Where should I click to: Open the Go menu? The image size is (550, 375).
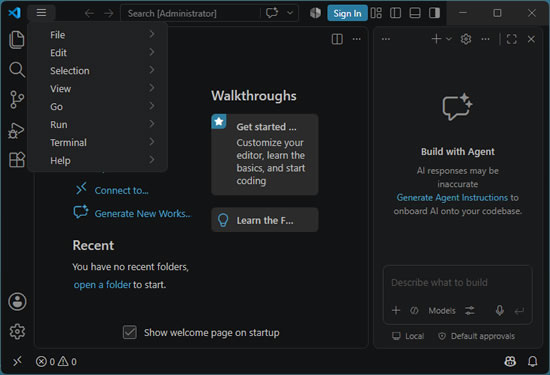tap(98, 107)
